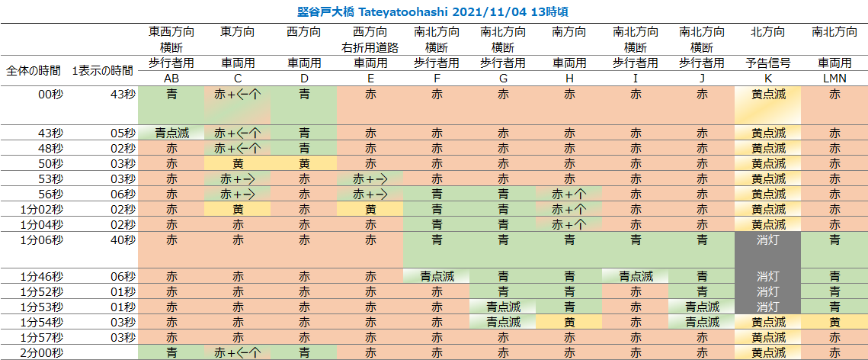The width and height of the screenshot is (868, 360).
Task: Click column letter E header cell
Action: (370, 79)
